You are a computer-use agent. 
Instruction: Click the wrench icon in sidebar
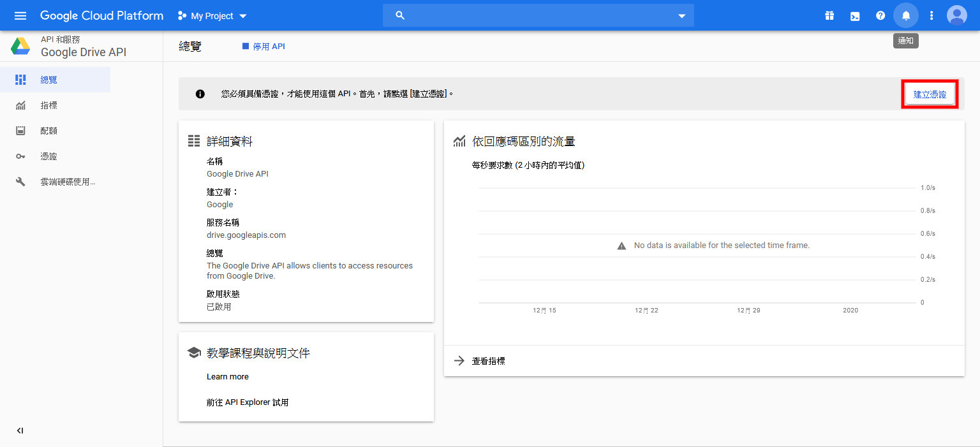tap(20, 182)
